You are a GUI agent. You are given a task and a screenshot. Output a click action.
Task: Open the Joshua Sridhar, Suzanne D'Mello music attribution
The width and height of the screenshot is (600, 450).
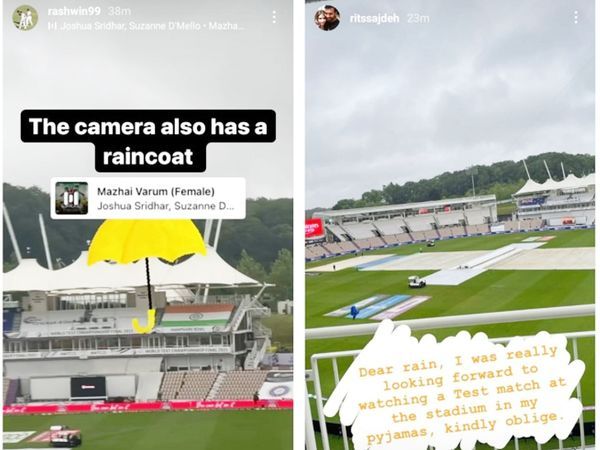[x=151, y=26]
